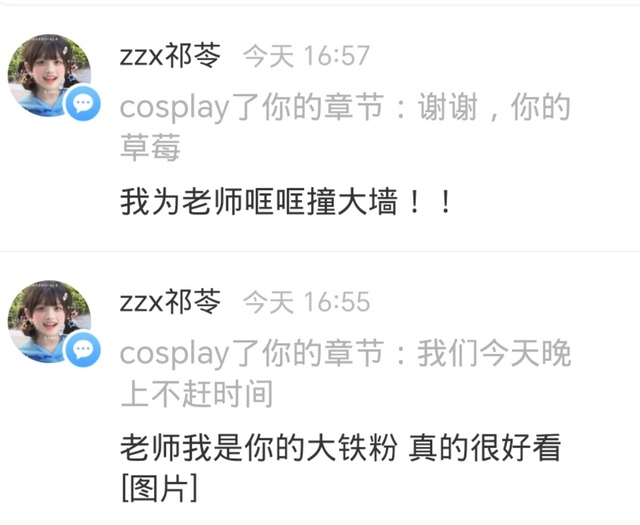Image resolution: width=640 pixels, height=525 pixels.
Task: Tap the quoted words 谢谢,你的
Action: tap(494, 107)
